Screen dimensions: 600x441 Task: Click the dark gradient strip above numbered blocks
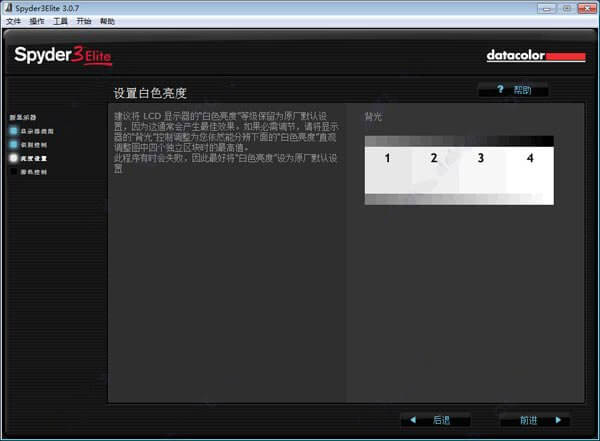pos(459,141)
